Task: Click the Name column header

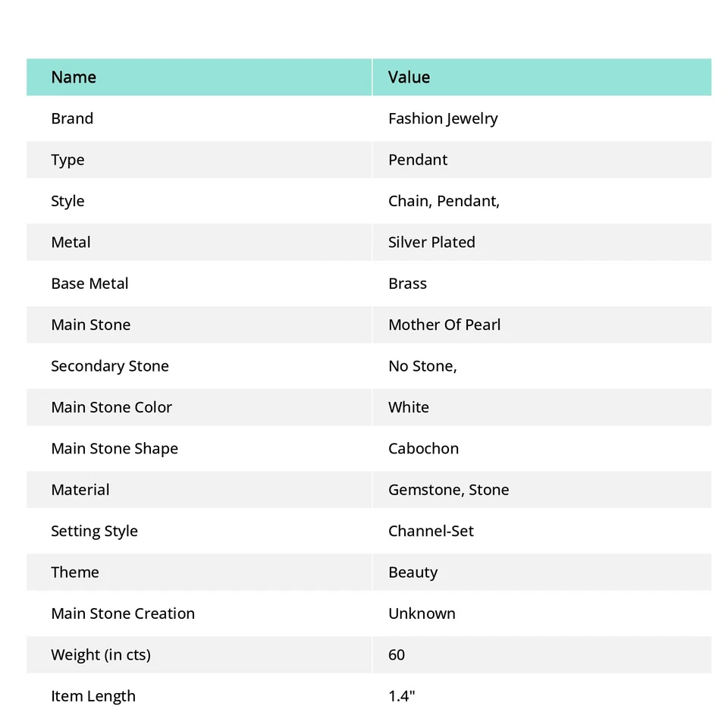Action: [x=74, y=77]
